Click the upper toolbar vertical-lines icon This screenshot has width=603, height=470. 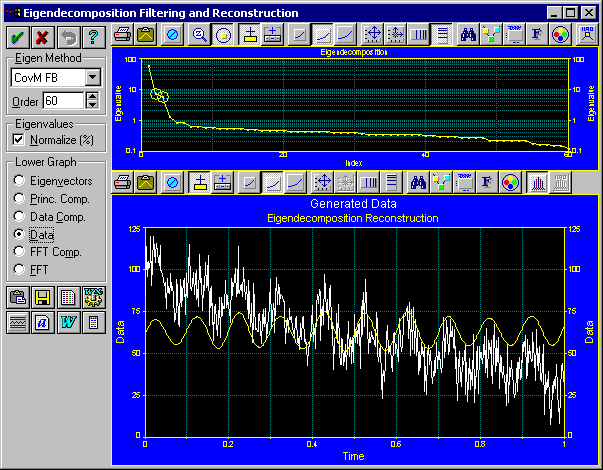point(418,35)
